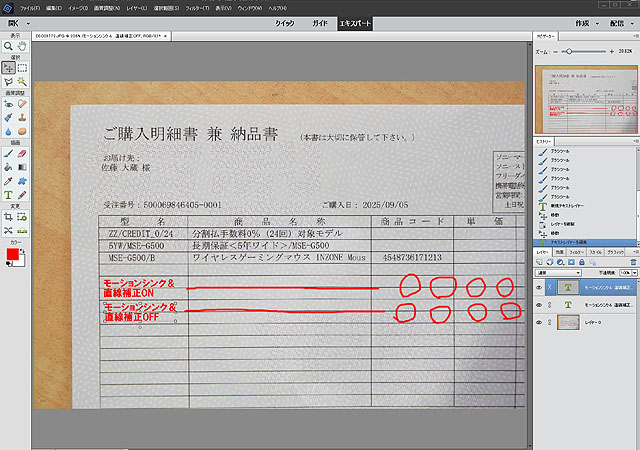Open the layer opacity 100% dropdown arrow
Screen dimensions: 640x450
coord(634,273)
